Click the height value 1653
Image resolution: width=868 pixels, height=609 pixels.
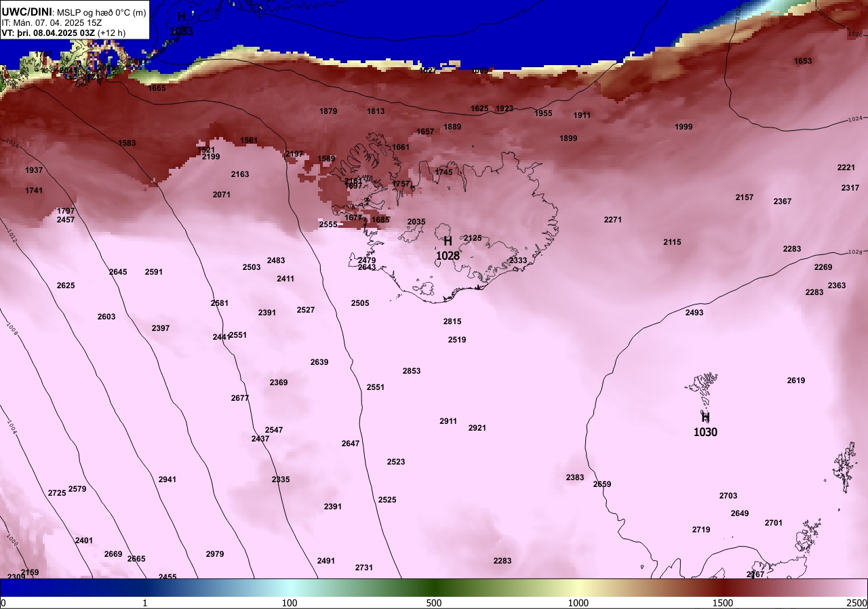pos(803,61)
